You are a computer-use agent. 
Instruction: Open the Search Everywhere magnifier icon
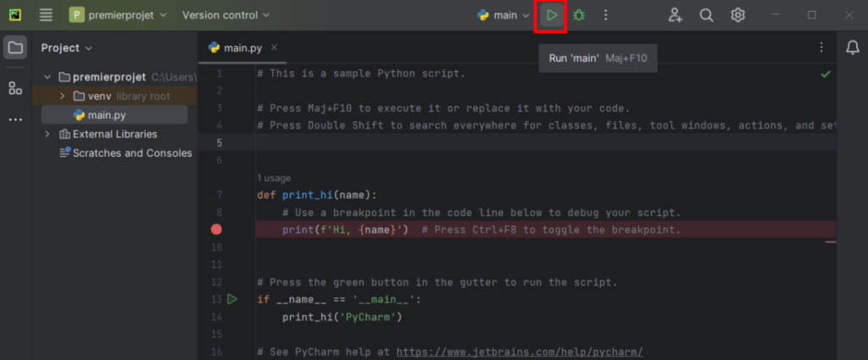coord(706,15)
